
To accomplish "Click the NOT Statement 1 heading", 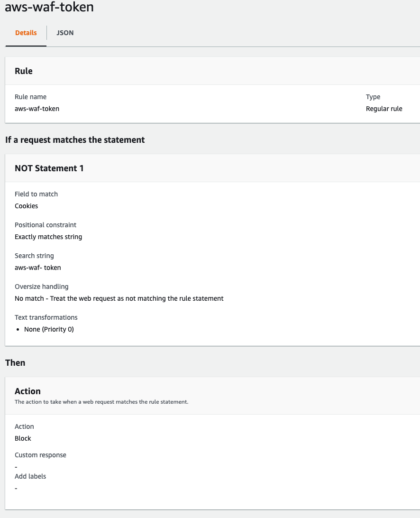I will click(49, 168).
